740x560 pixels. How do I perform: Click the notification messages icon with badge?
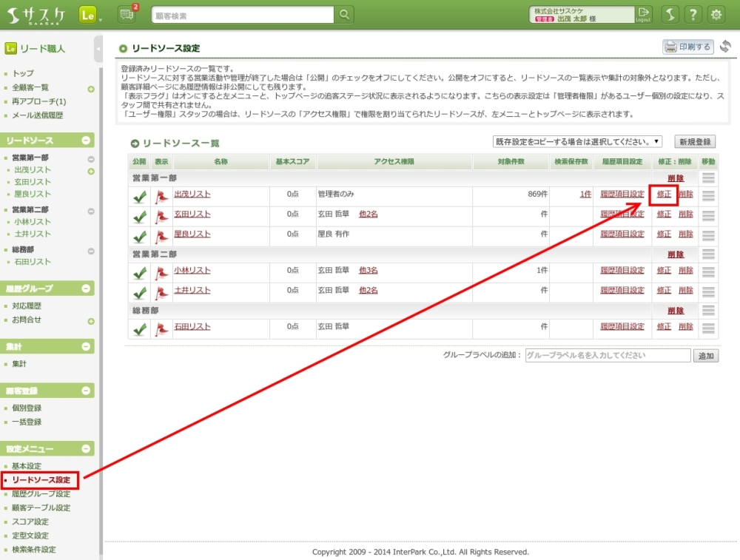[127, 14]
